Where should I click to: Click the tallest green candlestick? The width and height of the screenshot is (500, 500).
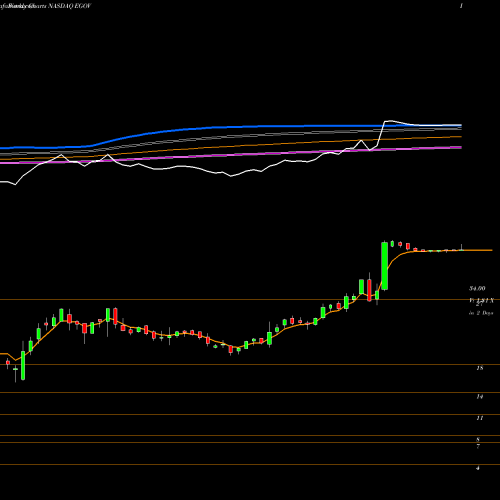pyautogui.click(x=384, y=266)
